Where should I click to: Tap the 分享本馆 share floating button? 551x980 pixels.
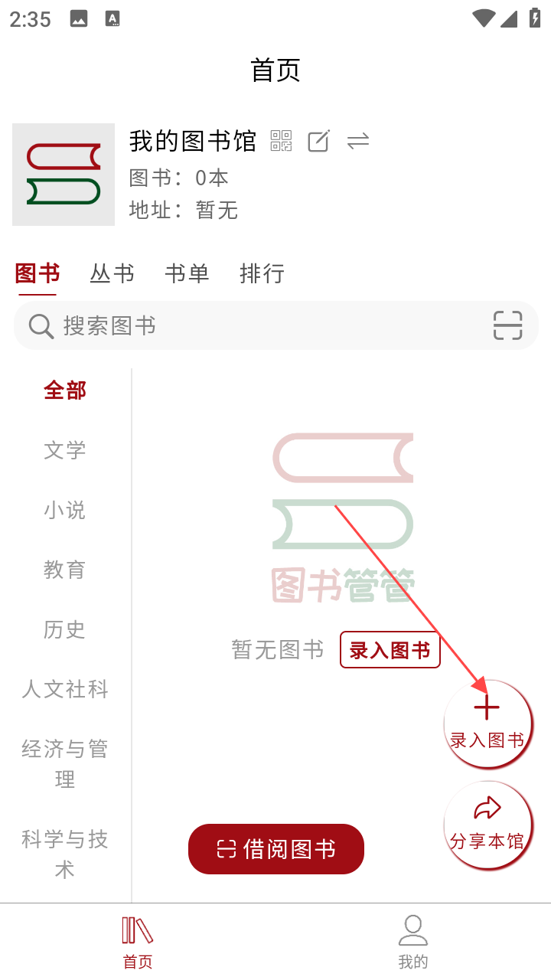[487, 825]
